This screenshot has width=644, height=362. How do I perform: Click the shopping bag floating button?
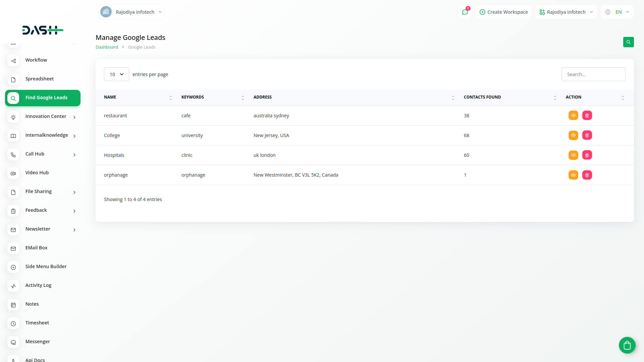pyautogui.click(x=627, y=345)
